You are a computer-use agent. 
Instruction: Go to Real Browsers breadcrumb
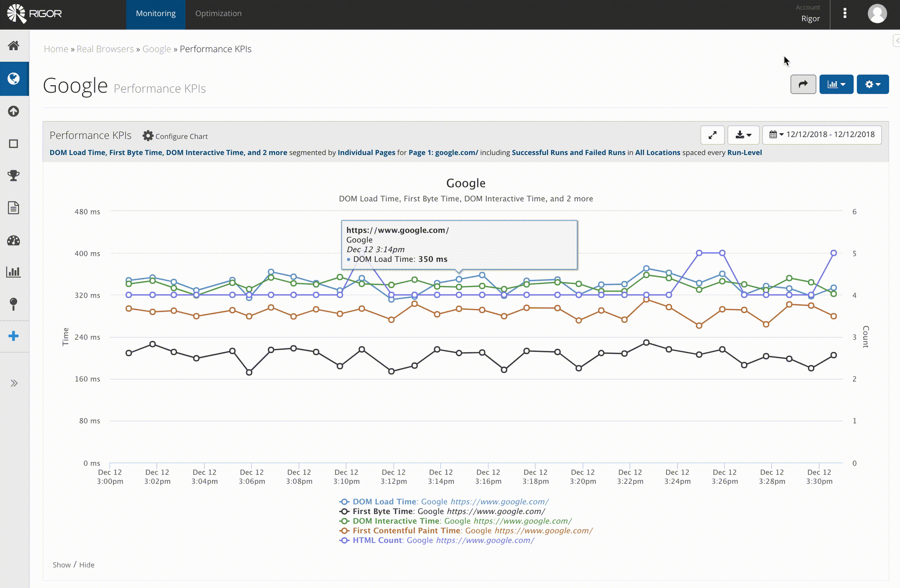[x=105, y=49]
